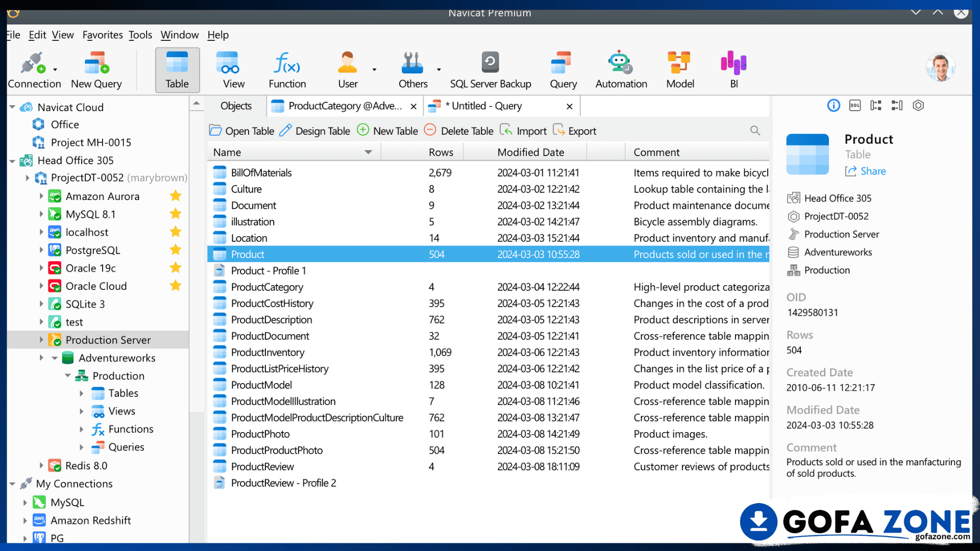Click the Connection toolbar icon
The width and height of the screenshot is (980, 551).
(34, 70)
